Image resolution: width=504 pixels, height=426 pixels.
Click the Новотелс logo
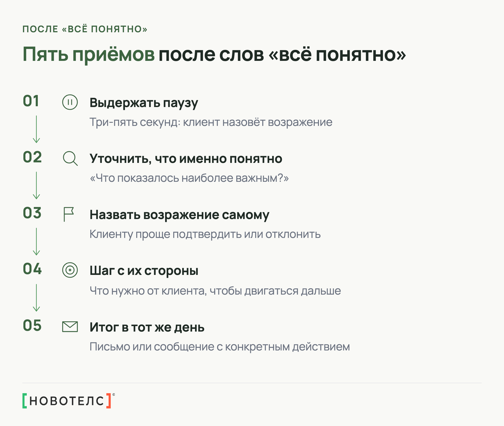[x=69, y=401]
